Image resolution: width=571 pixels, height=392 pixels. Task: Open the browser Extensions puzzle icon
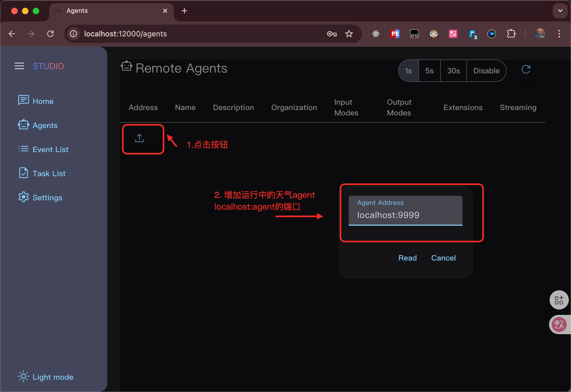point(511,34)
